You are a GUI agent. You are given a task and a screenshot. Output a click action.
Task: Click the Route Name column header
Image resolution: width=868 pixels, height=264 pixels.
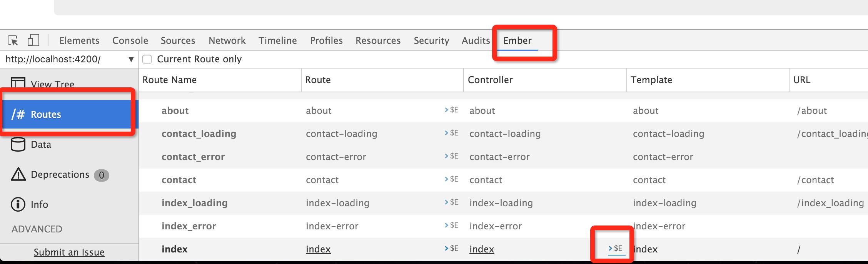170,80
